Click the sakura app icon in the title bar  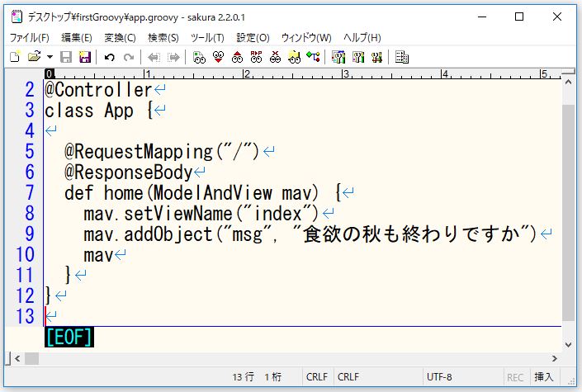pos(17,17)
